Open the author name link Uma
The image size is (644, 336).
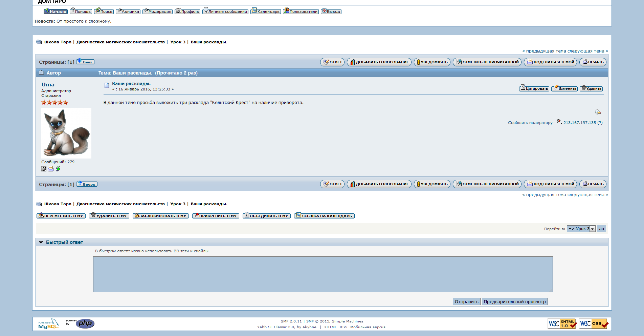click(48, 85)
